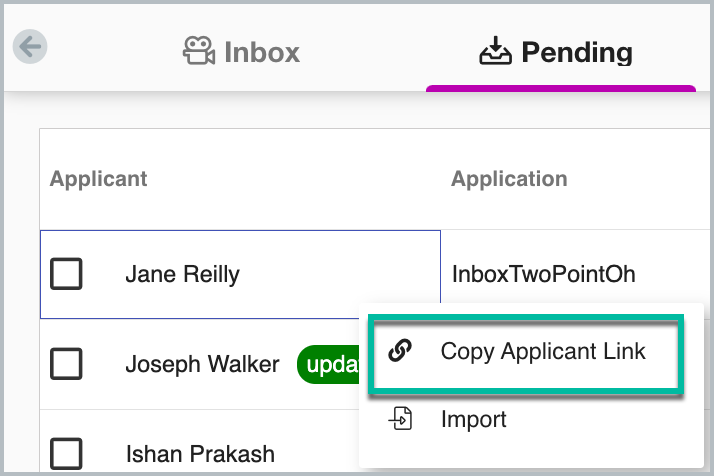This screenshot has height=476, width=714.
Task: Open applicant Jane Reilly's name
Action: pos(183,274)
